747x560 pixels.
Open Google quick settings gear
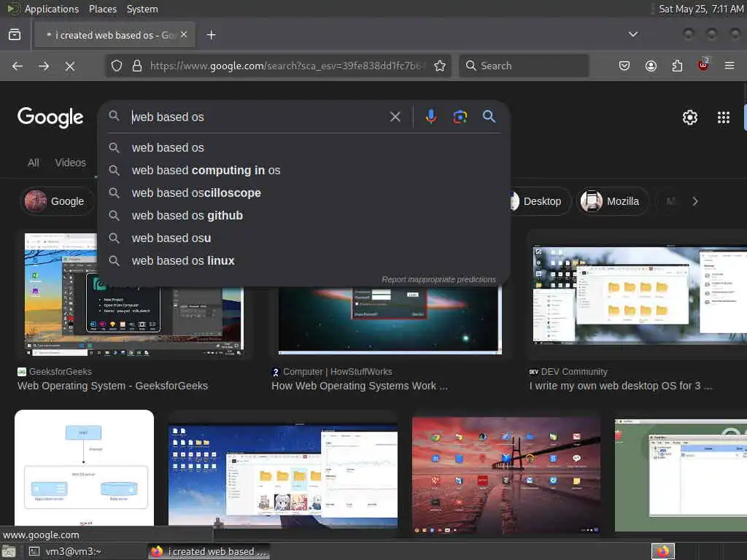coord(690,117)
